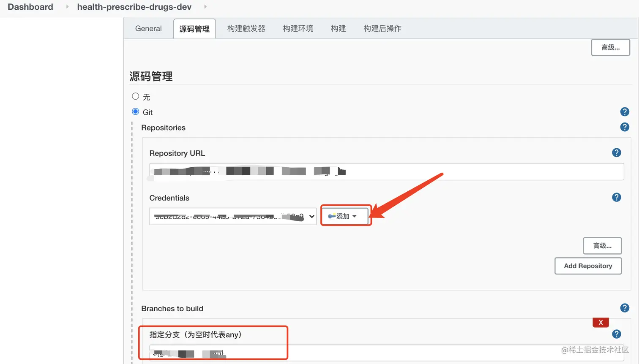Click the top-right 高级... button
The width and height of the screenshot is (639, 364).
click(610, 47)
